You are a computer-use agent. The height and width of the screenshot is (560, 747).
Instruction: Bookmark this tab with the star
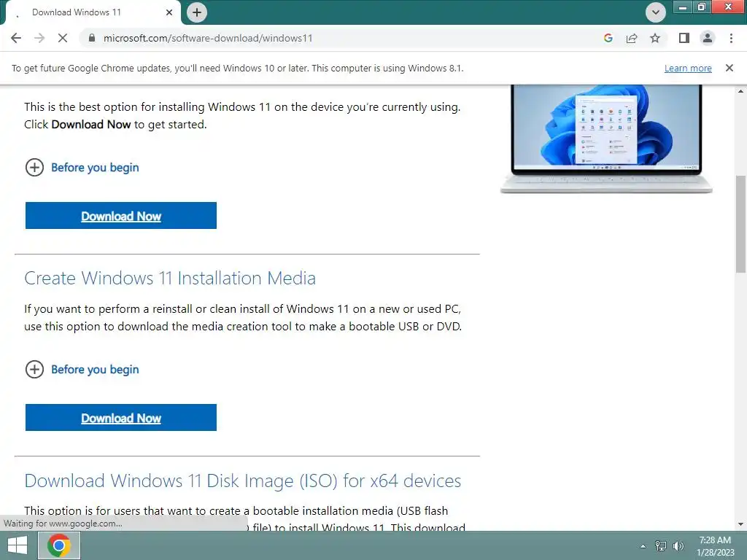[655, 38]
